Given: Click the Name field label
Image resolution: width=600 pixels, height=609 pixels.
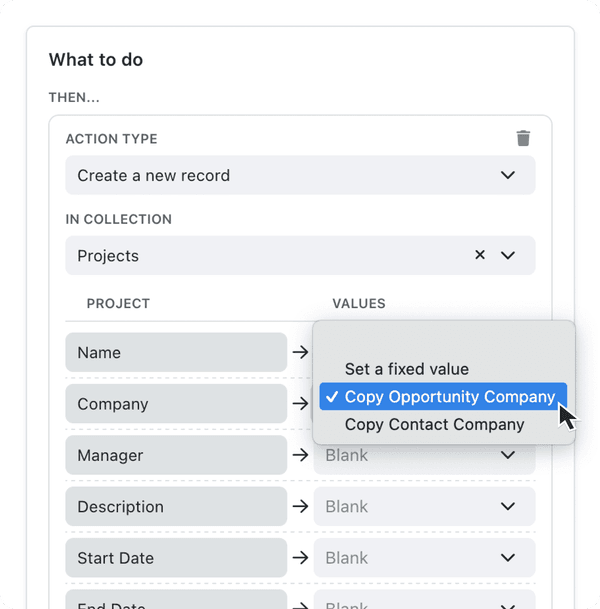Looking at the screenshot, I should tap(176, 352).
